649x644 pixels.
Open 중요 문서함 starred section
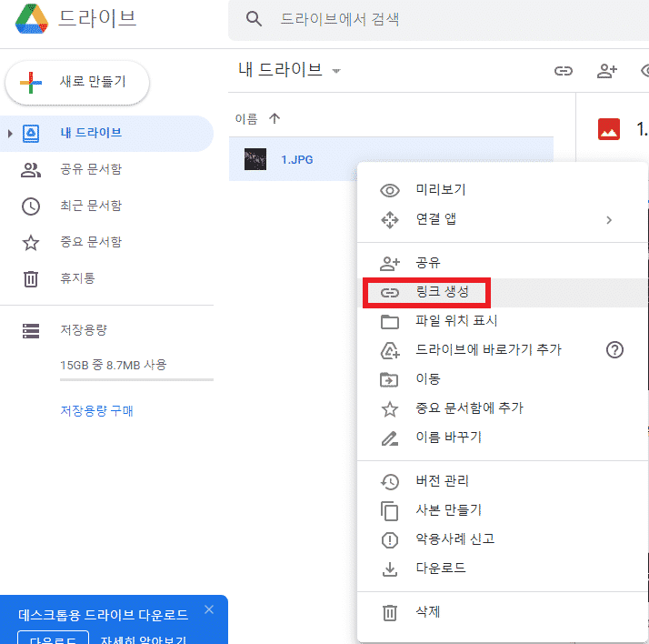point(90,242)
